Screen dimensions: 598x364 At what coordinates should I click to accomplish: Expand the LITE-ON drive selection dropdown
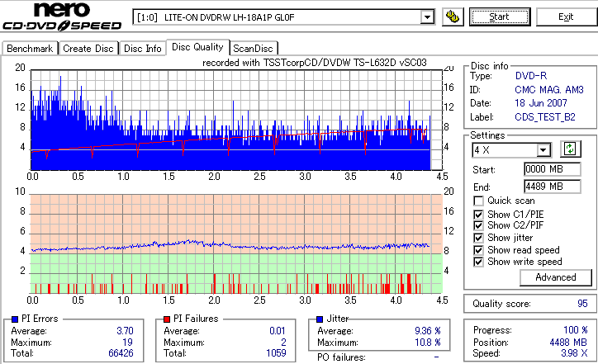click(x=427, y=17)
